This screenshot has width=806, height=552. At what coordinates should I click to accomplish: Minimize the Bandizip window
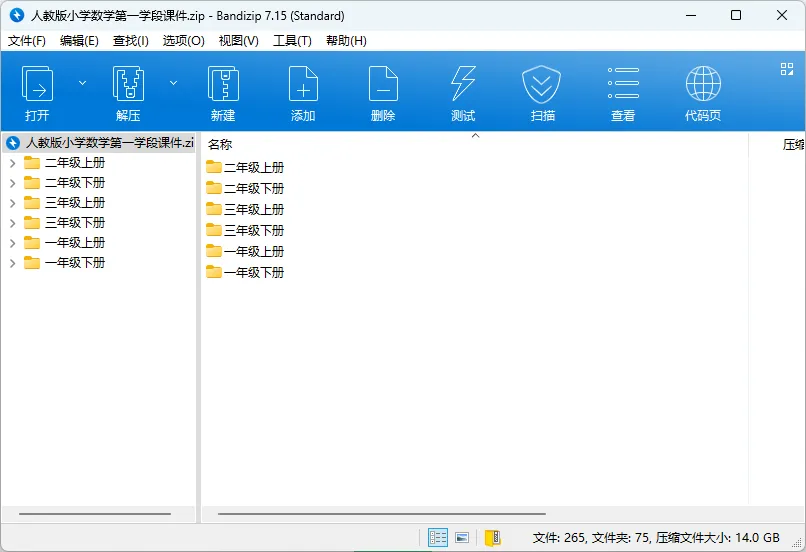tap(691, 15)
